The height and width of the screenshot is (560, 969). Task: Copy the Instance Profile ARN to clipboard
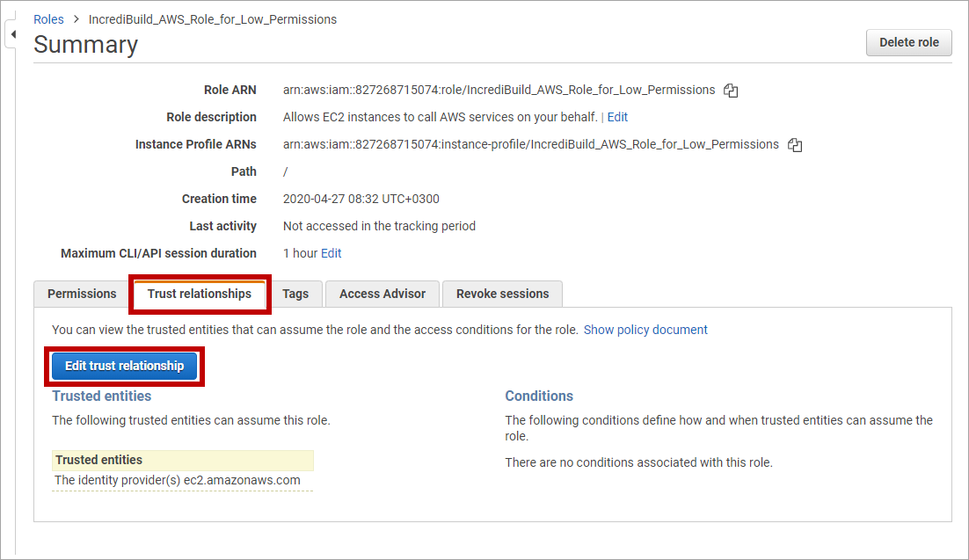(x=795, y=145)
